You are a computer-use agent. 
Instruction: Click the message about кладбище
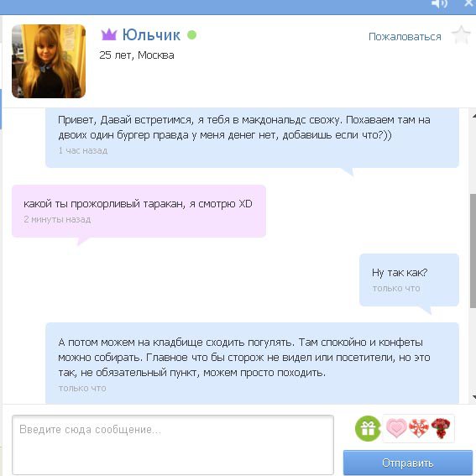[x=252, y=363]
